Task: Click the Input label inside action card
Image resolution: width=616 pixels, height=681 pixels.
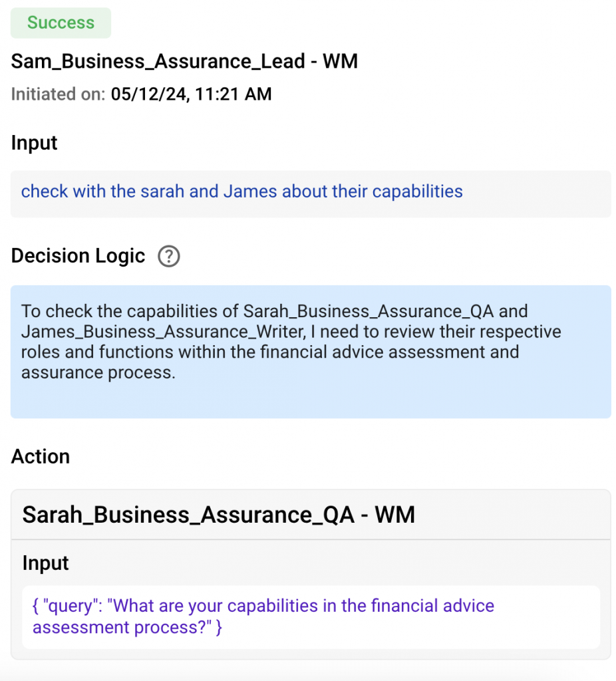Action: click(46, 563)
